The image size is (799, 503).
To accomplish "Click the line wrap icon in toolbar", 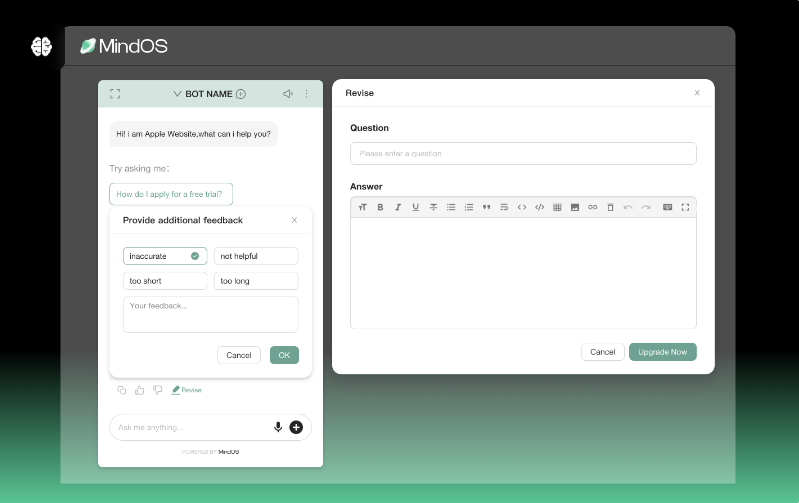I will [504, 207].
